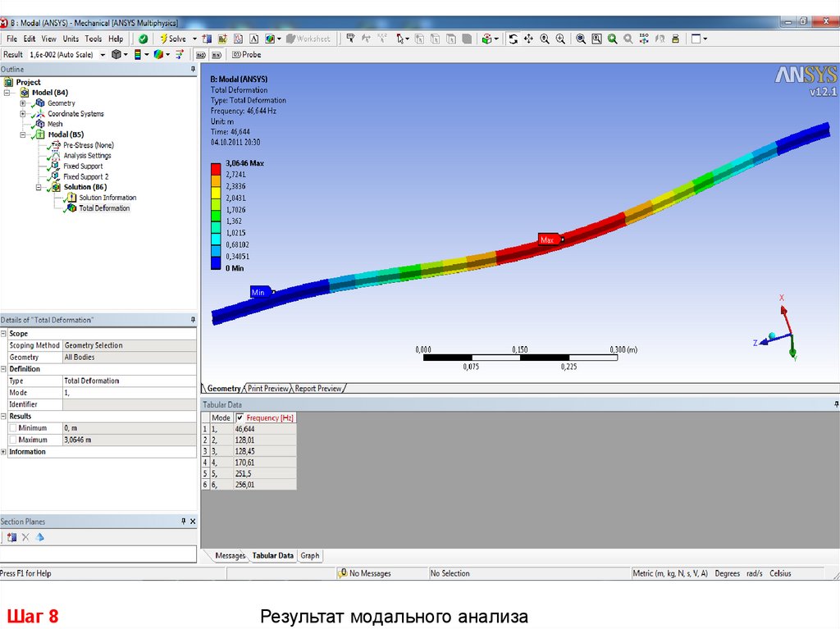The image size is (840, 629).
Task: Switch to the Graph tab
Action: [x=309, y=555]
